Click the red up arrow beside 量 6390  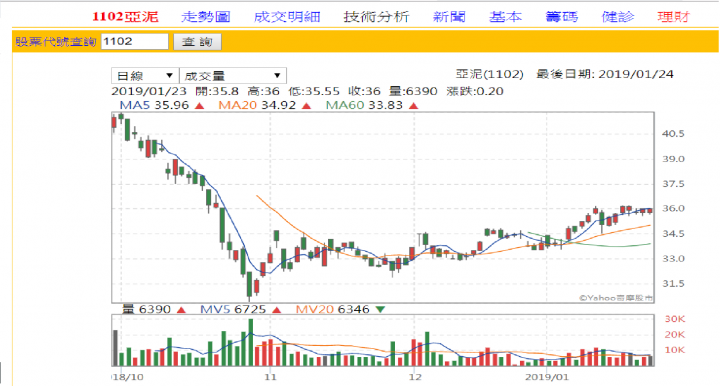[181, 310]
